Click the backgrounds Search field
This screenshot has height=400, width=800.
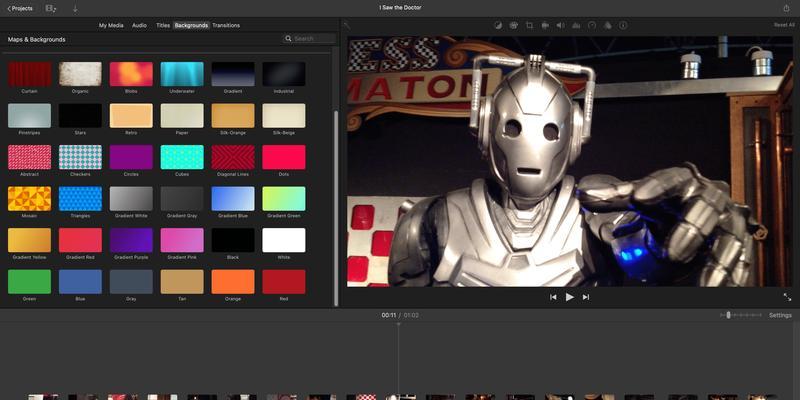pyautogui.click(x=310, y=38)
